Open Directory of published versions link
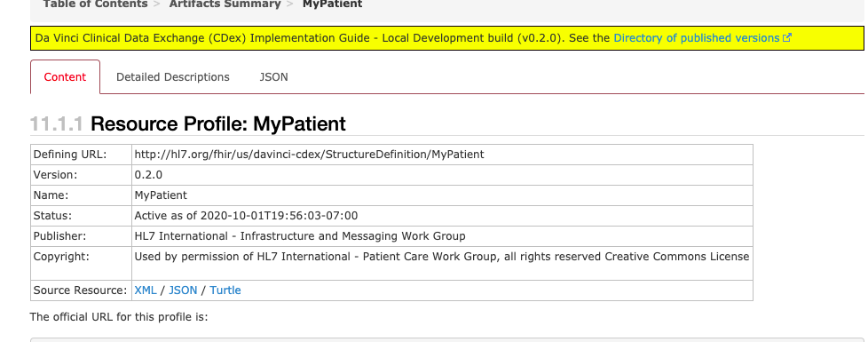The width and height of the screenshot is (868, 342). click(x=697, y=37)
